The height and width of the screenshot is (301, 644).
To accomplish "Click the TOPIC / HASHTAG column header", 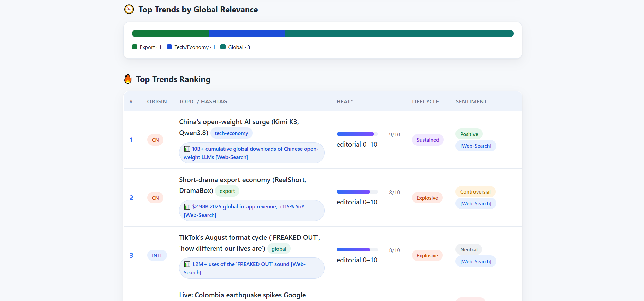I will pos(203,101).
